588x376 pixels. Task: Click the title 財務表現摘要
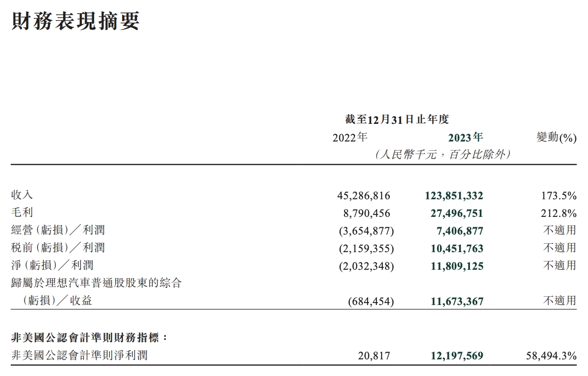coord(75,21)
